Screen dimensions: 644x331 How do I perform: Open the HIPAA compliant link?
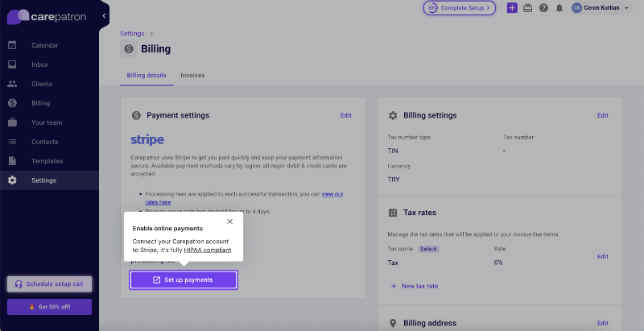pos(208,250)
